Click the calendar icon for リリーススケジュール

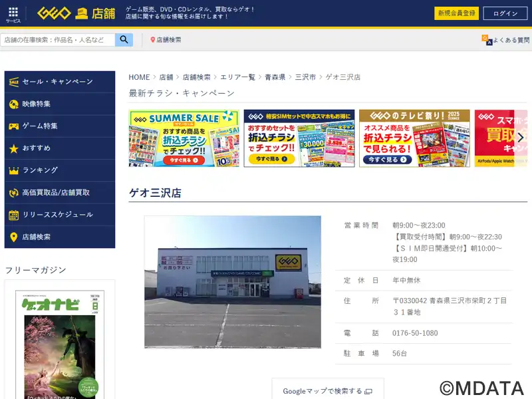13,215
